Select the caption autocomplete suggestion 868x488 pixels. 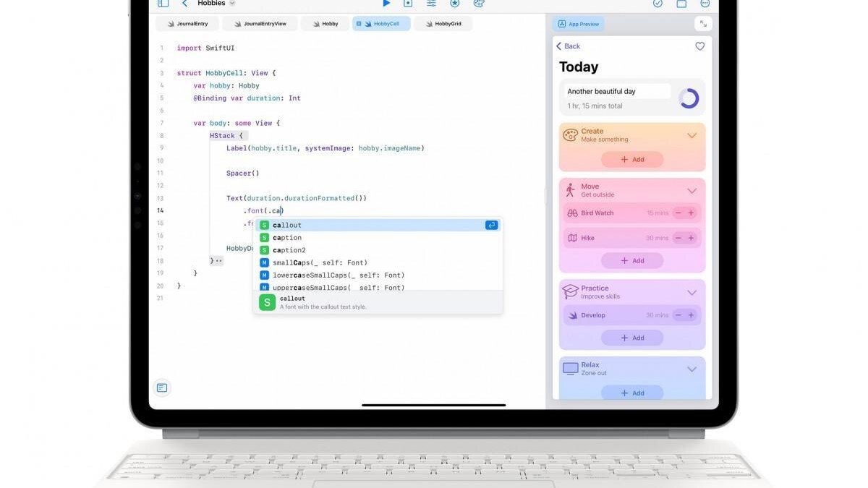(x=287, y=238)
